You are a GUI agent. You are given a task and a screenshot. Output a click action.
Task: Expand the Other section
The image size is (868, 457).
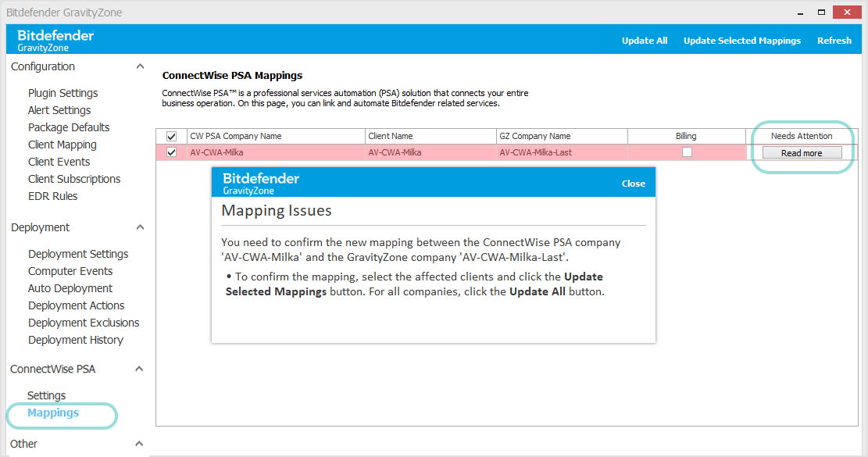139,443
